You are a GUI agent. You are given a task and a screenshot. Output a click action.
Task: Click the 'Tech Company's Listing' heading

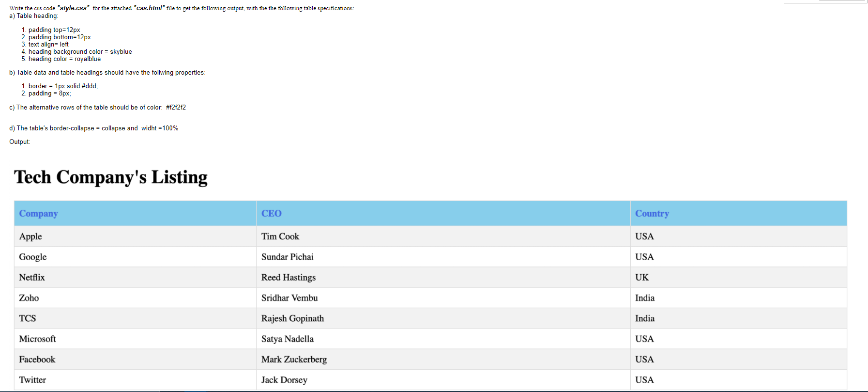[111, 177]
